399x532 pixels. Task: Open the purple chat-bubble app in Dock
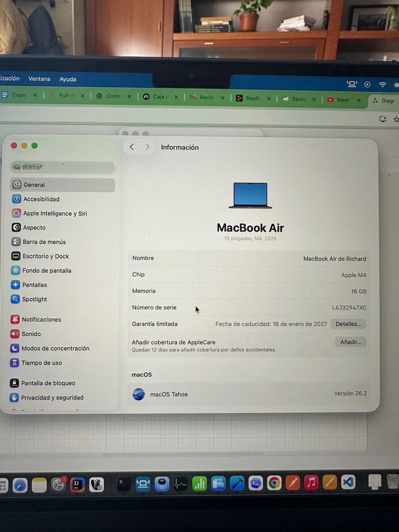pyautogui.click(x=255, y=484)
